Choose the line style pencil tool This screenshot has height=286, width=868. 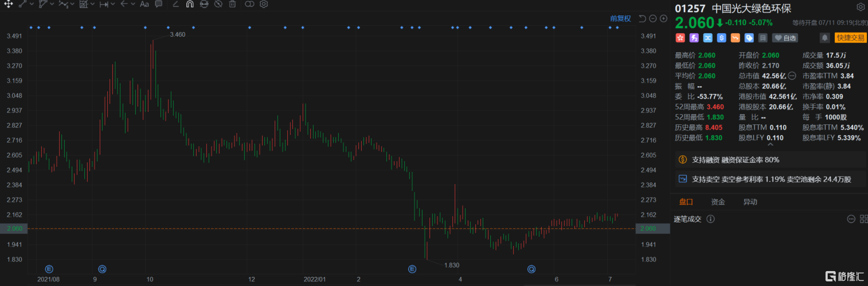coord(175,4)
